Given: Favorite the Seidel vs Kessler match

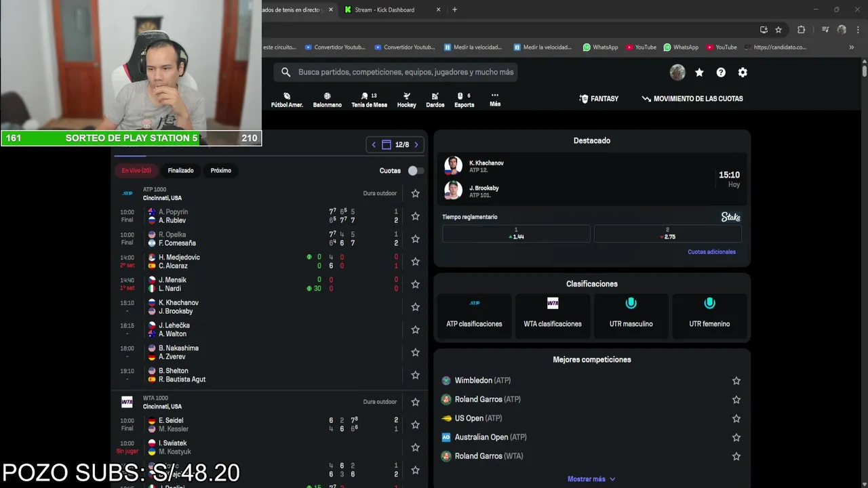Looking at the screenshot, I should coord(415,425).
